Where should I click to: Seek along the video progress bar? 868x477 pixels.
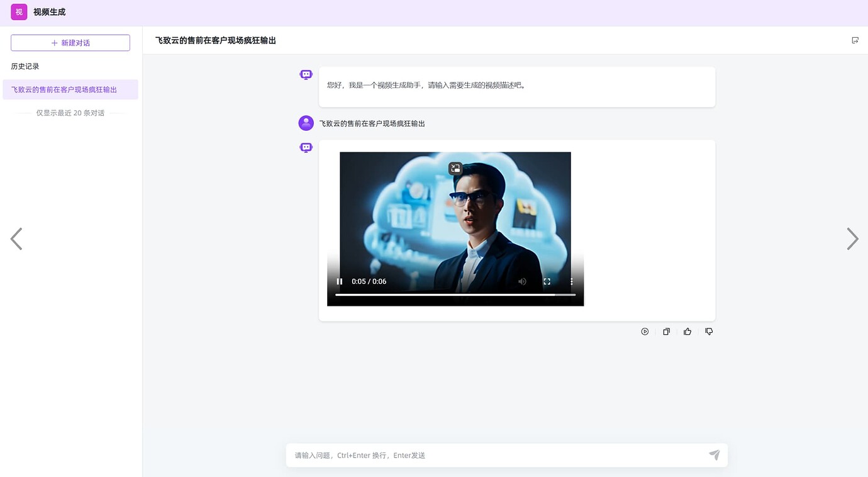[x=455, y=295]
